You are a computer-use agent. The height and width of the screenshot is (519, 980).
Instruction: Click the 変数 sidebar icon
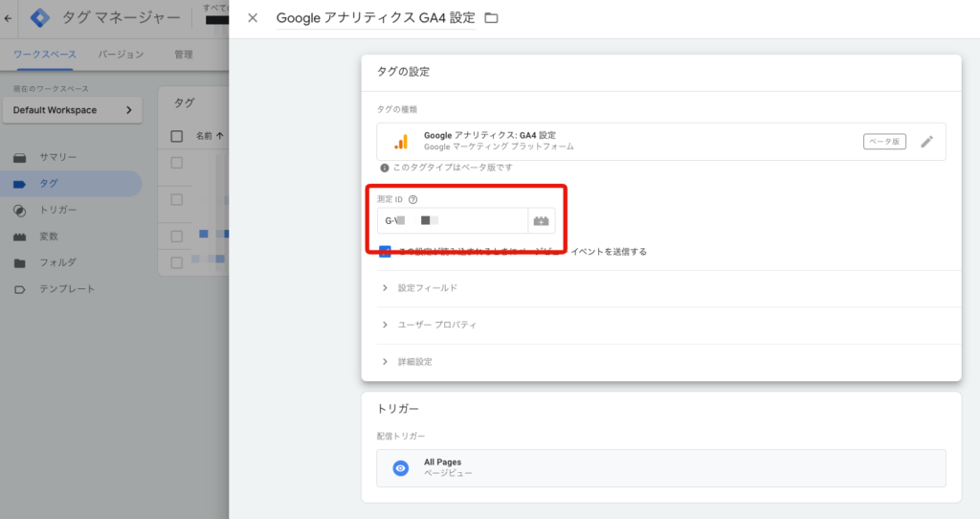point(20,237)
